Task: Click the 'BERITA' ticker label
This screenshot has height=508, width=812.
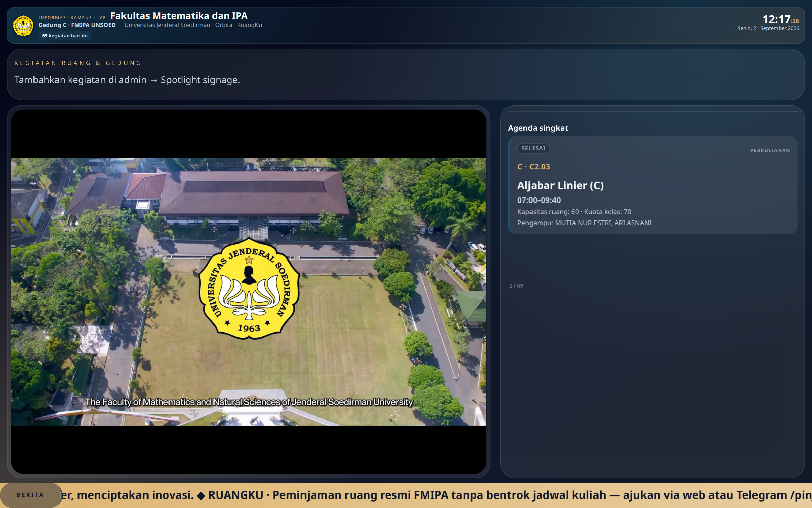Action: coord(30,495)
